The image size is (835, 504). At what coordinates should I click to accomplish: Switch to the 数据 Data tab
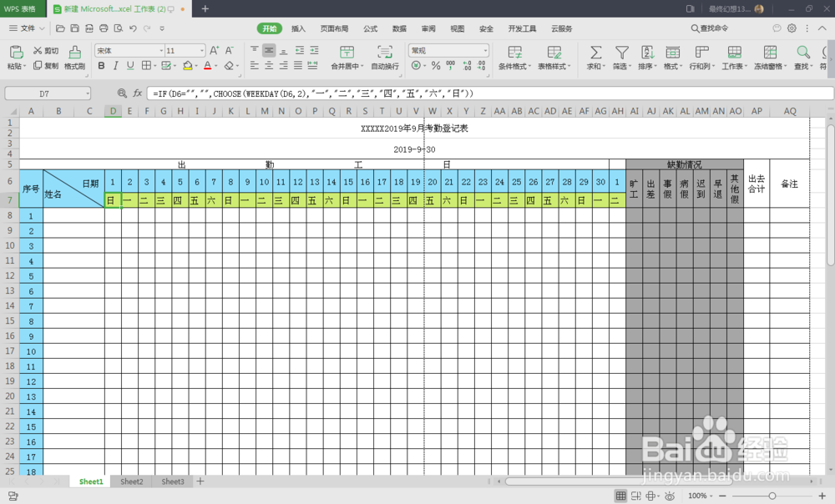pos(399,28)
